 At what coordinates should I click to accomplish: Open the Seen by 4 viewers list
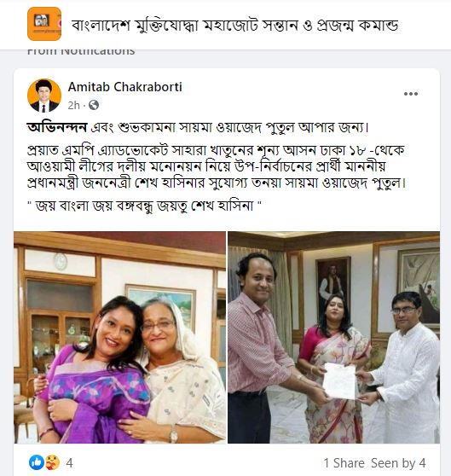tap(398, 463)
